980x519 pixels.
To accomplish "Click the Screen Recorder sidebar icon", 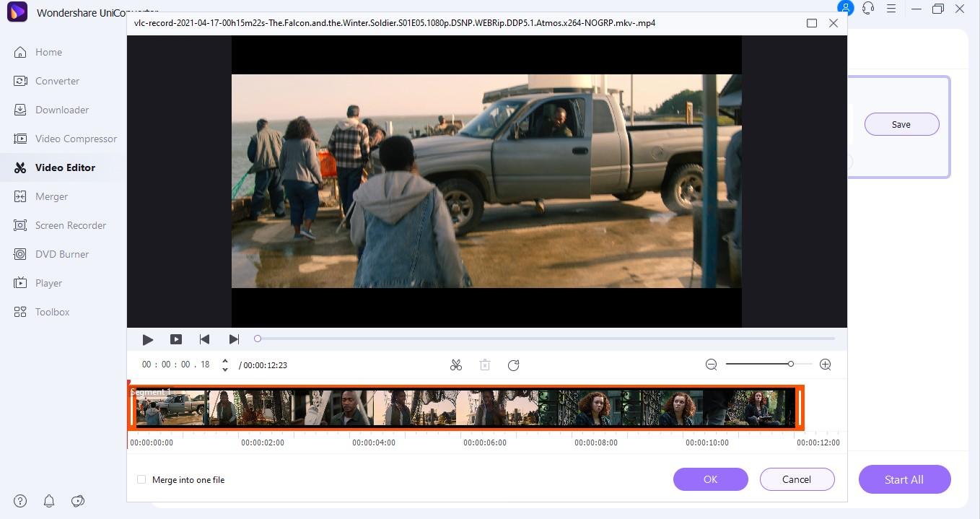I will click(21, 225).
